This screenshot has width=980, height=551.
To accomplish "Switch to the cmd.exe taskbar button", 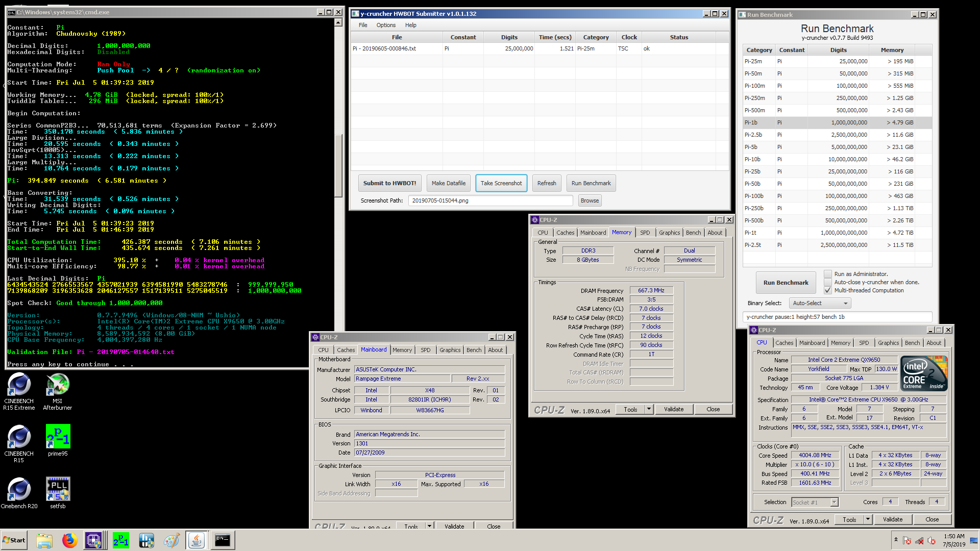I will [223, 540].
